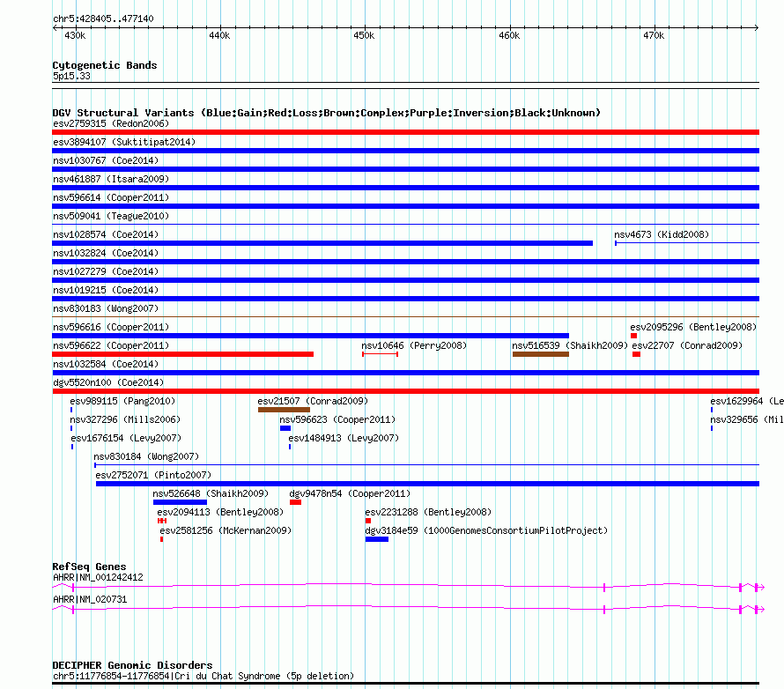This screenshot has height=689, width=784.
Task: Click the RefSeq Genes track heading
Action: tap(89, 567)
